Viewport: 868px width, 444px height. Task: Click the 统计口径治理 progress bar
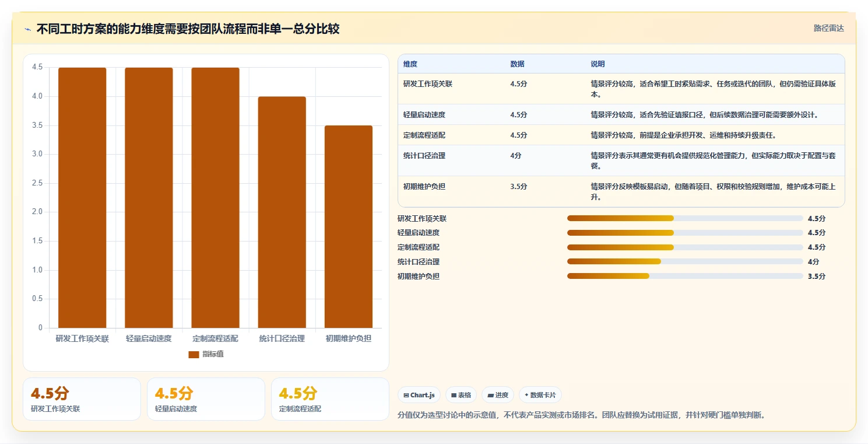point(685,261)
